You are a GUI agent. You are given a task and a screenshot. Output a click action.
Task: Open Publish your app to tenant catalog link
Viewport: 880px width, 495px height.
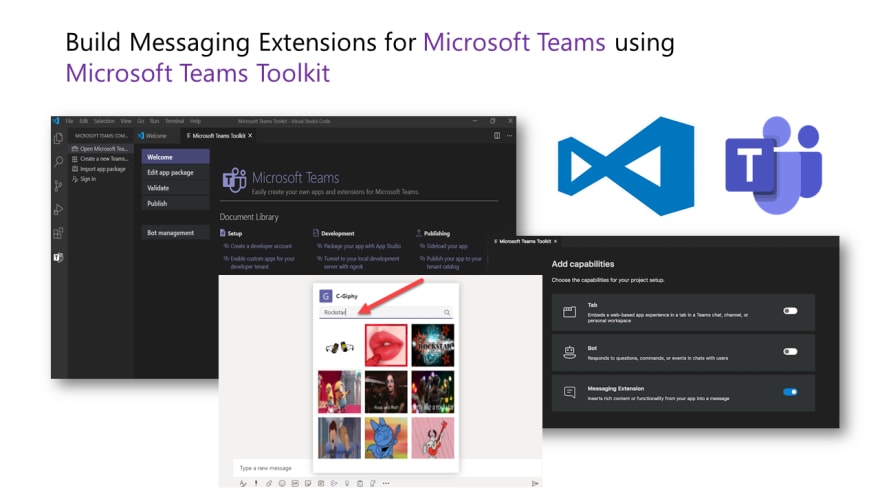pos(454,263)
